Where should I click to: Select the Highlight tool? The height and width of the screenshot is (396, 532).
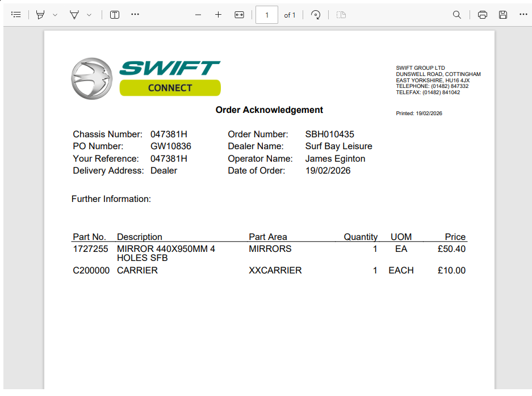pos(40,15)
